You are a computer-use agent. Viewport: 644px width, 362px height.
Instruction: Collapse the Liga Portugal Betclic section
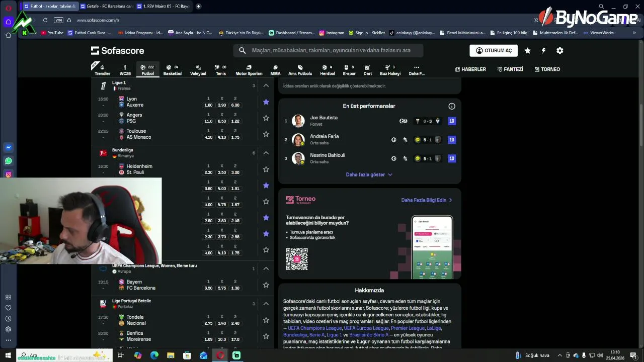(266, 304)
